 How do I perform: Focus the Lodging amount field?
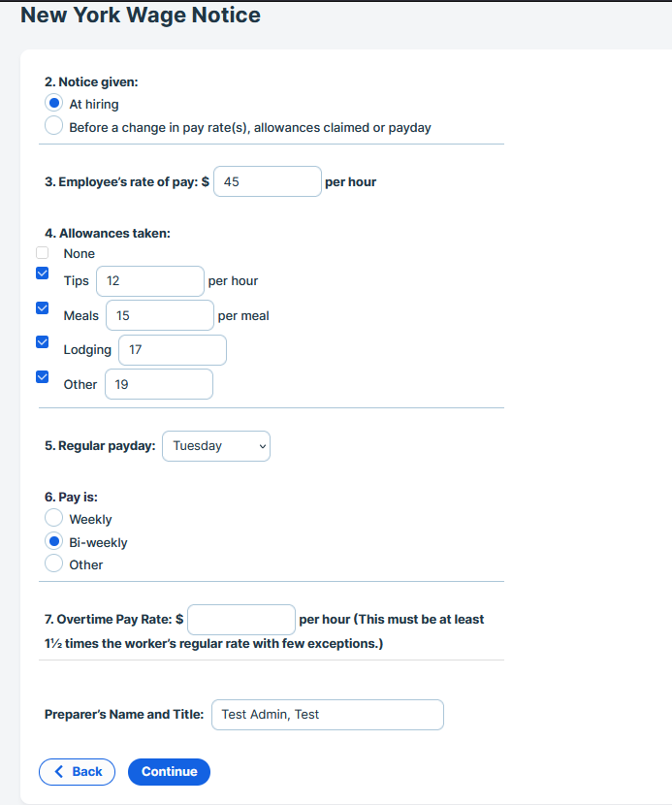[x=173, y=349]
